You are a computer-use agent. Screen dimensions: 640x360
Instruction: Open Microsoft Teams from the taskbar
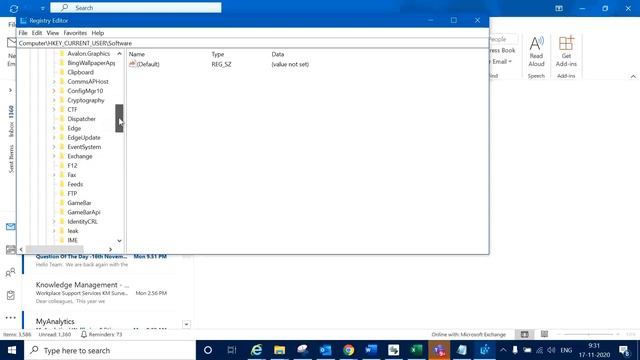pyautogui.click(x=439, y=350)
